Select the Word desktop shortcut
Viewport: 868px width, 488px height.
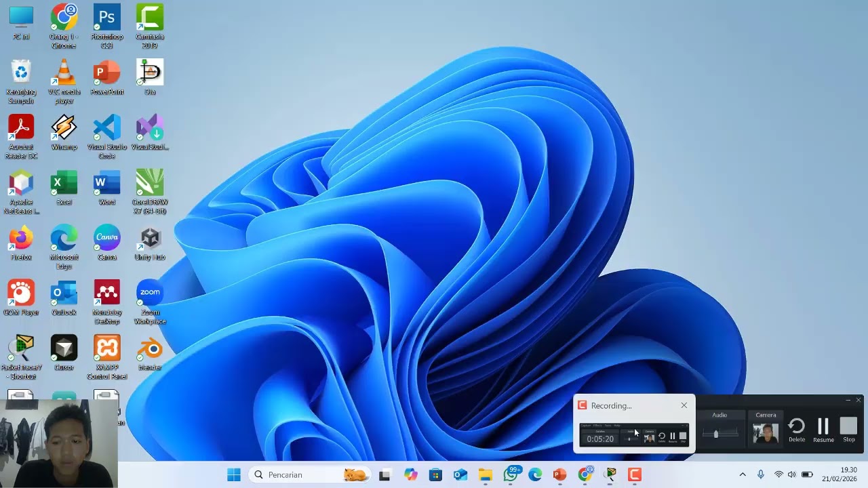(106, 188)
